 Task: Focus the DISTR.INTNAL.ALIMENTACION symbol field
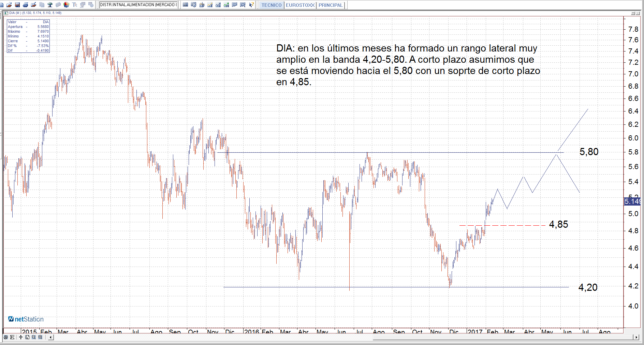pyautogui.click(x=138, y=5)
